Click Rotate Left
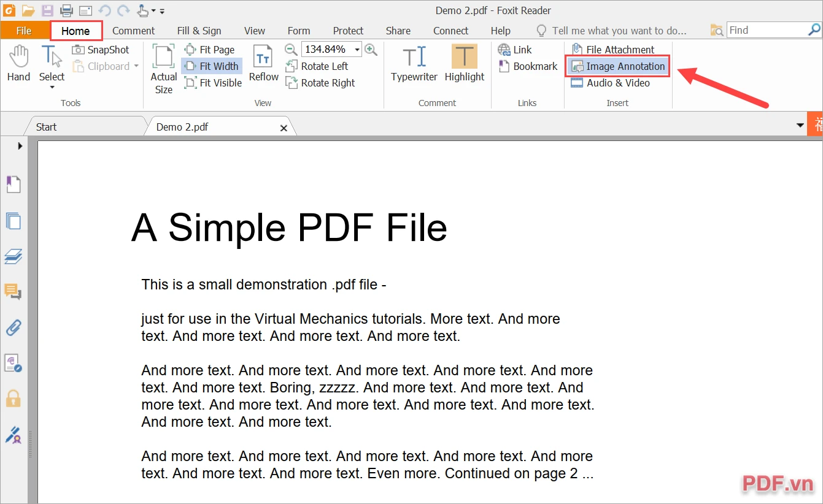The image size is (823, 504). click(x=317, y=66)
